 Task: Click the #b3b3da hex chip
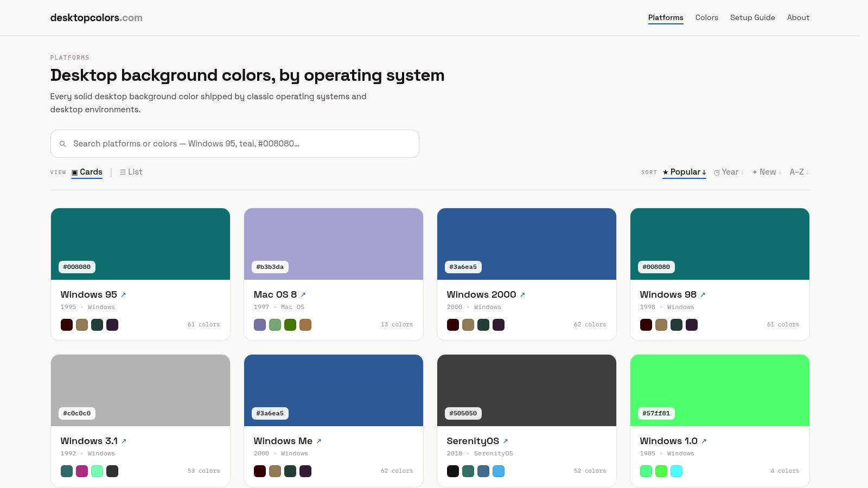click(x=270, y=267)
